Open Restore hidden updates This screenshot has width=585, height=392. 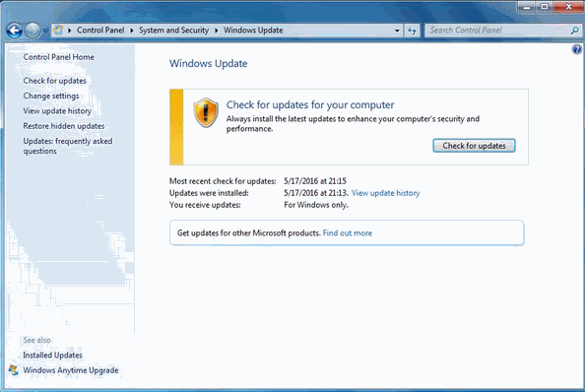[x=64, y=126]
